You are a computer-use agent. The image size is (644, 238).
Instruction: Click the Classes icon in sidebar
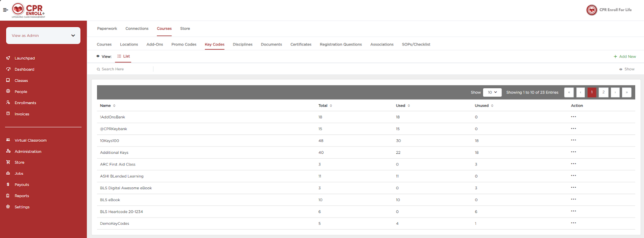(x=8, y=80)
